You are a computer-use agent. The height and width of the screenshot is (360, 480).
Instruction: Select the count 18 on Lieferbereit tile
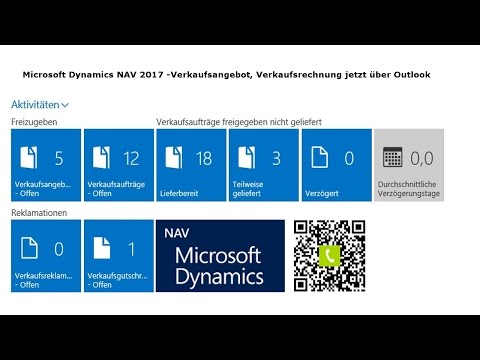204,158
